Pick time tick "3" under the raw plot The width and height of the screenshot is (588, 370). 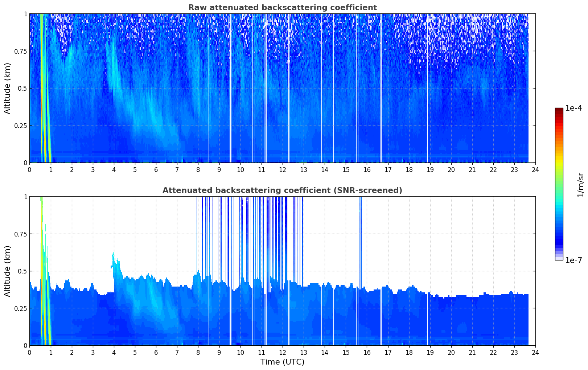click(x=93, y=169)
